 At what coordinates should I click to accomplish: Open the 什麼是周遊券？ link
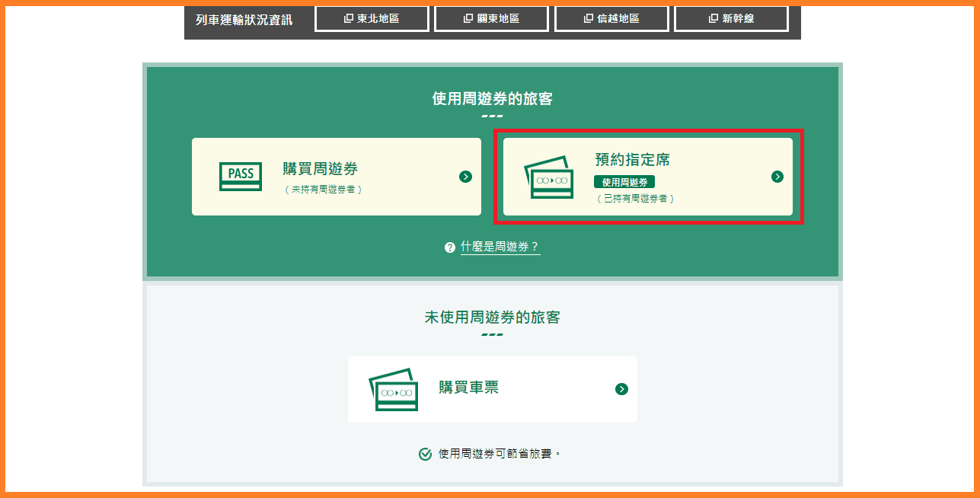coord(500,247)
